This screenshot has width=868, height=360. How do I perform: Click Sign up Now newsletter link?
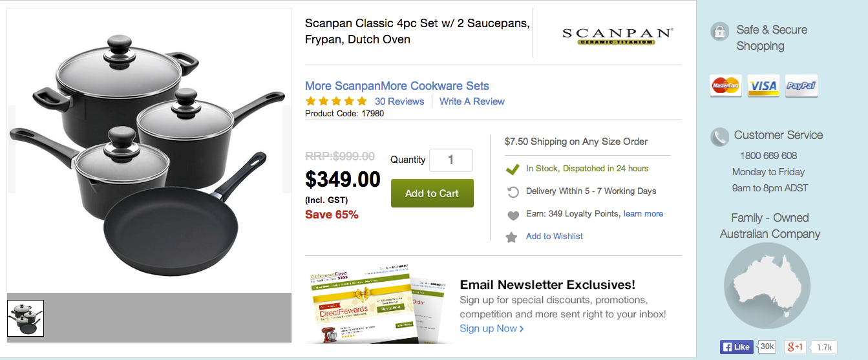(x=491, y=328)
